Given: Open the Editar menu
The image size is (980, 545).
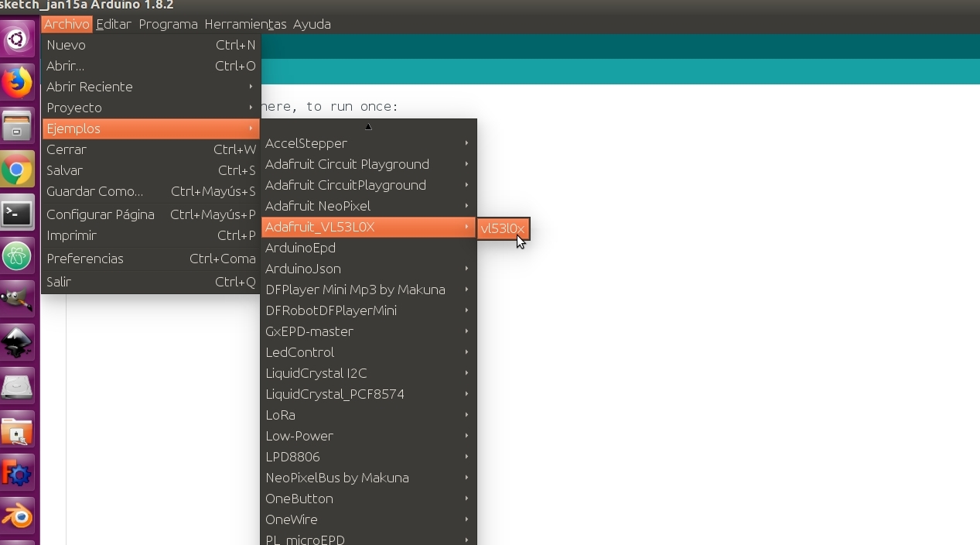Looking at the screenshot, I should pyautogui.click(x=114, y=24).
